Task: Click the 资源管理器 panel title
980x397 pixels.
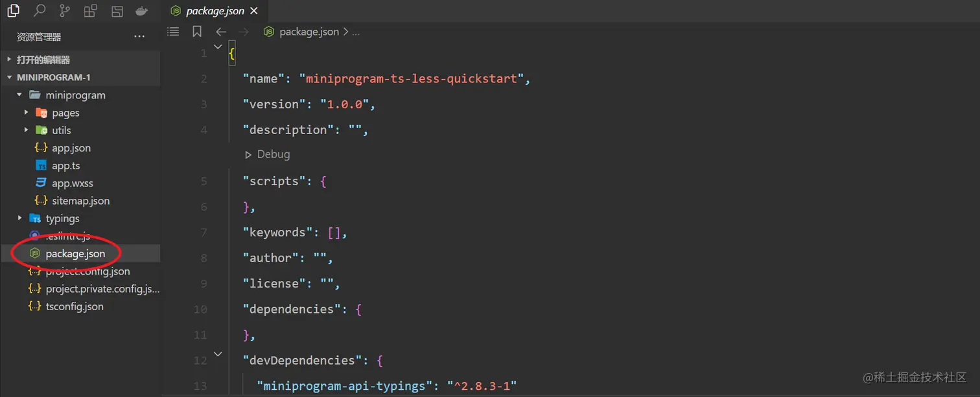Action: tap(39, 37)
